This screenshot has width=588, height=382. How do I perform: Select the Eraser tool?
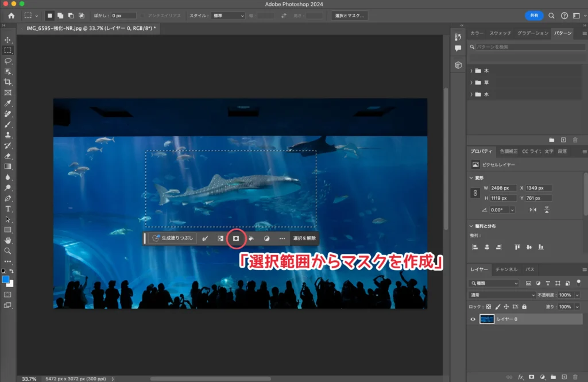click(x=8, y=156)
